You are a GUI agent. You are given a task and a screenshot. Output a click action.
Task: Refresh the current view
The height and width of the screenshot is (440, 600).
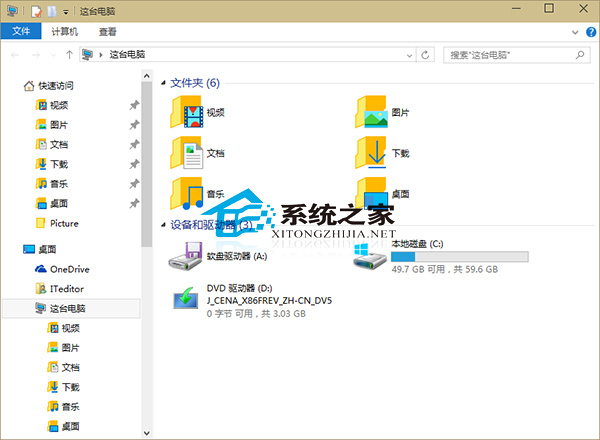click(x=425, y=55)
